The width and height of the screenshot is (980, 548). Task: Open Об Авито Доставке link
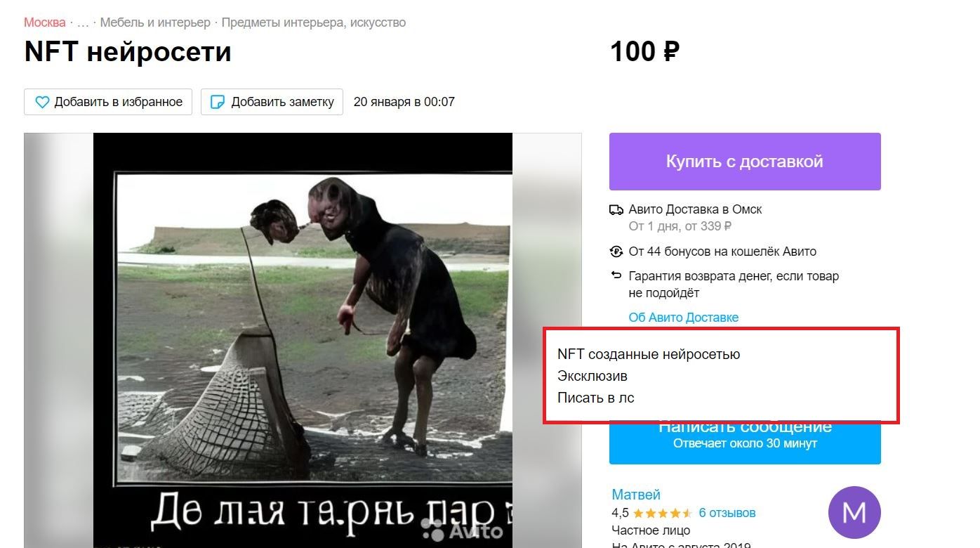pos(684,318)
